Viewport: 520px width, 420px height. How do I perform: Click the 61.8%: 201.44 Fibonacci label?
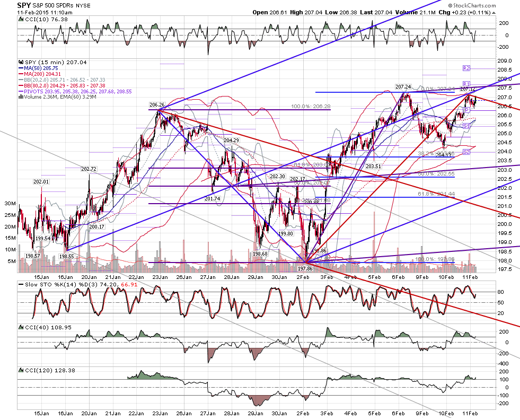[x=436, y=194]
